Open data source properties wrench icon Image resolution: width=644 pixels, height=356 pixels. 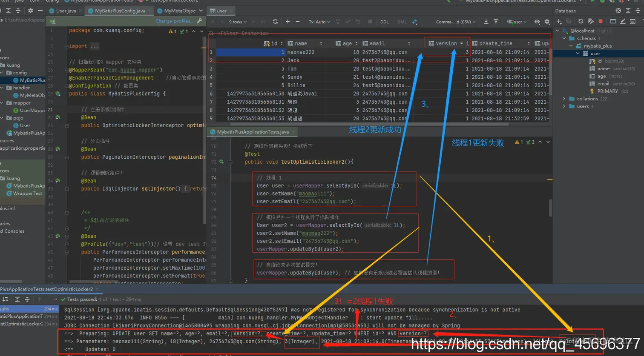(590, 21)
